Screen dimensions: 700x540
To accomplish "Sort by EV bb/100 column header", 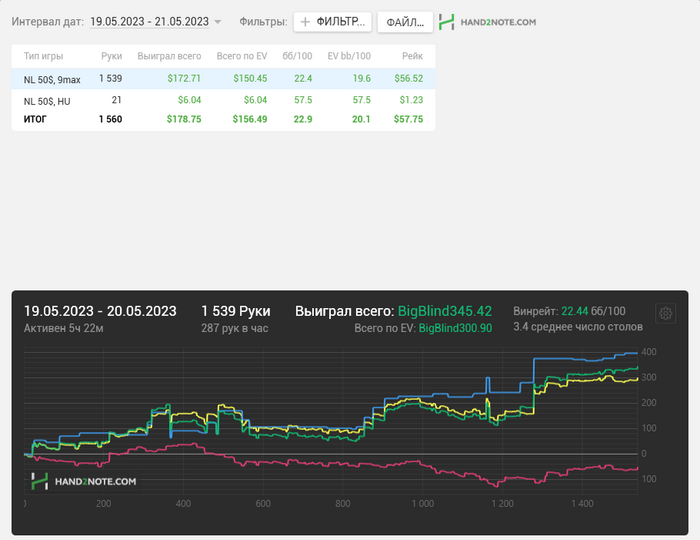I will point(349,56).
